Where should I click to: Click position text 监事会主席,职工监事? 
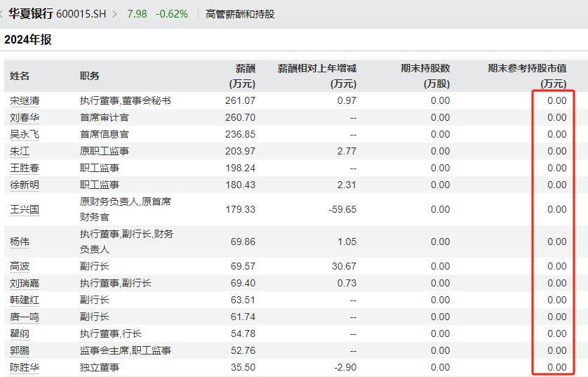coord(126,350)
